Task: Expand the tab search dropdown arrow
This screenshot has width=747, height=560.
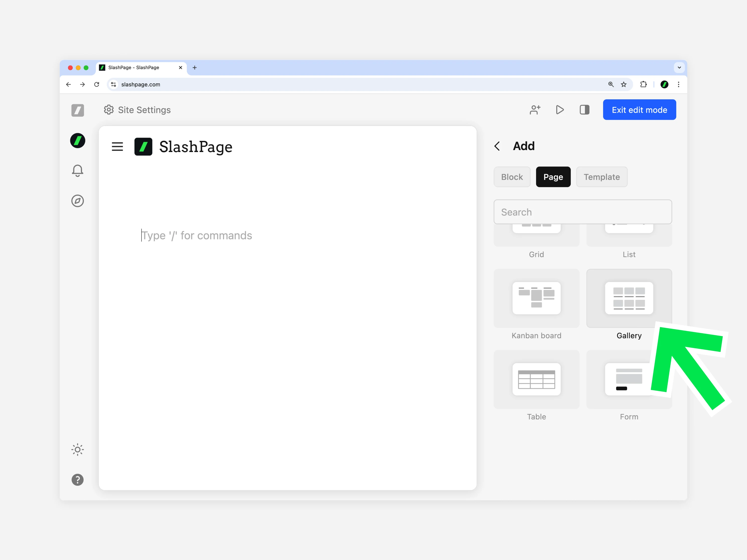Action: pos(679,67)
